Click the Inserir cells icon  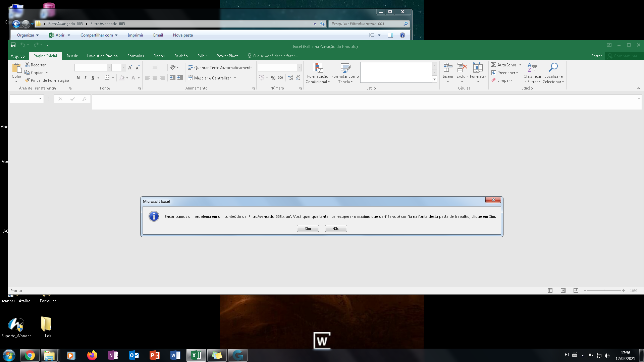point(448,68)
